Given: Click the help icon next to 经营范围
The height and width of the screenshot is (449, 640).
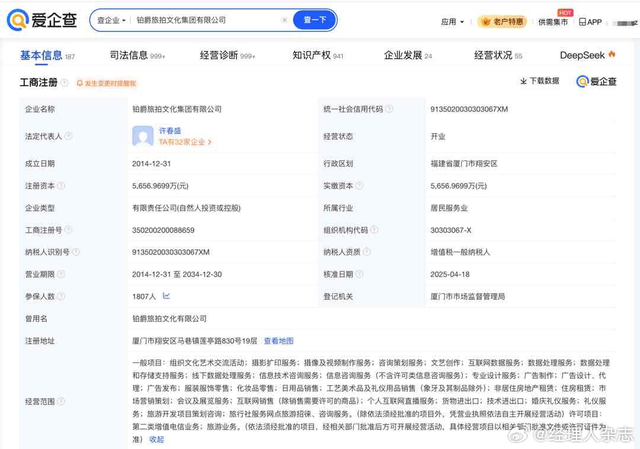Looking at the screenshot, I should click(61, 401).
